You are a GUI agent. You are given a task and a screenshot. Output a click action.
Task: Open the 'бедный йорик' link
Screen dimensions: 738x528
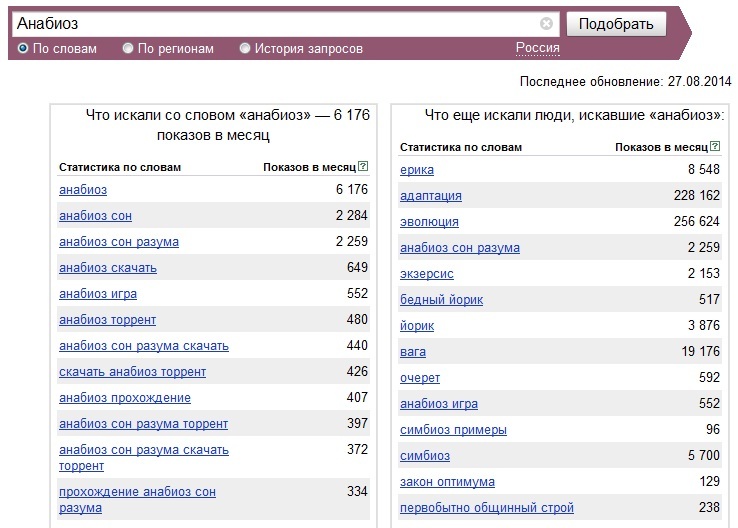441,300
